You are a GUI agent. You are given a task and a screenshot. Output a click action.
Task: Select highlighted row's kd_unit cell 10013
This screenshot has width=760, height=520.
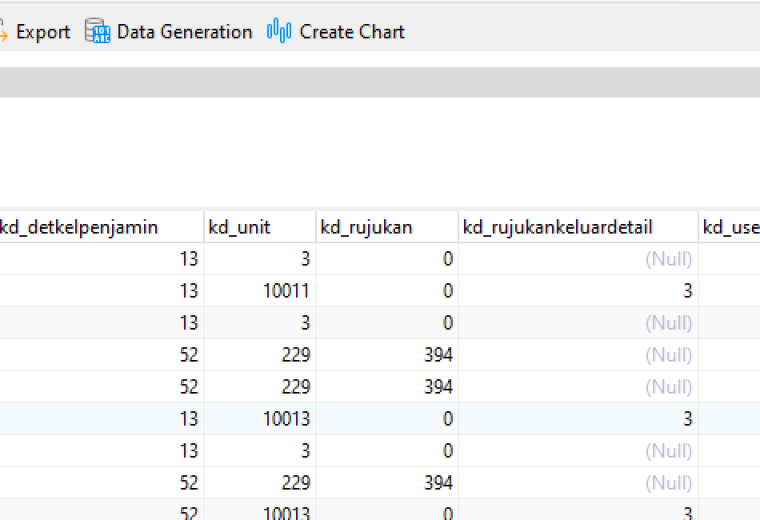(260, 419)
